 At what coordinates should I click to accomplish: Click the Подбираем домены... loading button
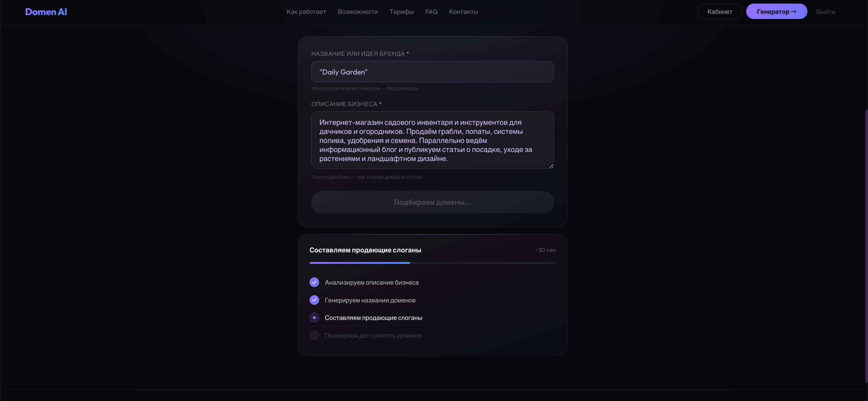pos(432,202)
